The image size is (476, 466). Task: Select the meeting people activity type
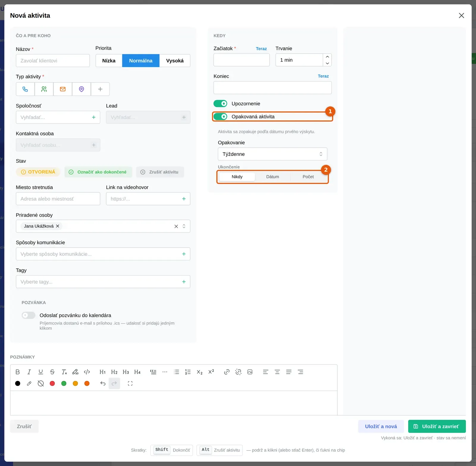(44, 89)
